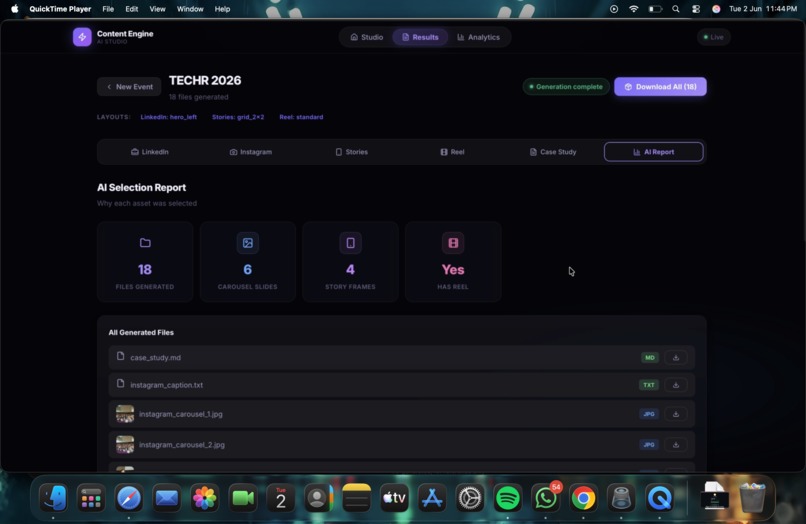The width and height of the screenshot is (806, 524).
Task: Click the film icon in Has Reel card
Action: tap(453, 243)
